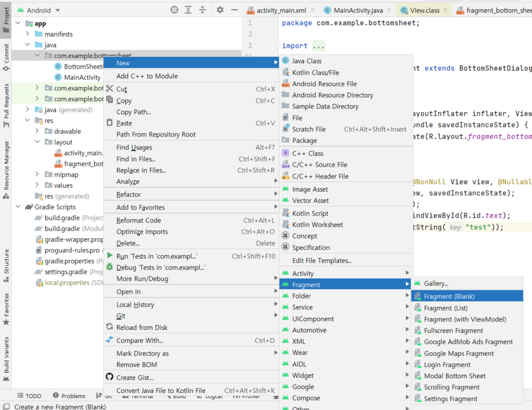
Task: Select Google AdMob Ads Fragment template
Action: pyautogui.click(x=467, y=342)
